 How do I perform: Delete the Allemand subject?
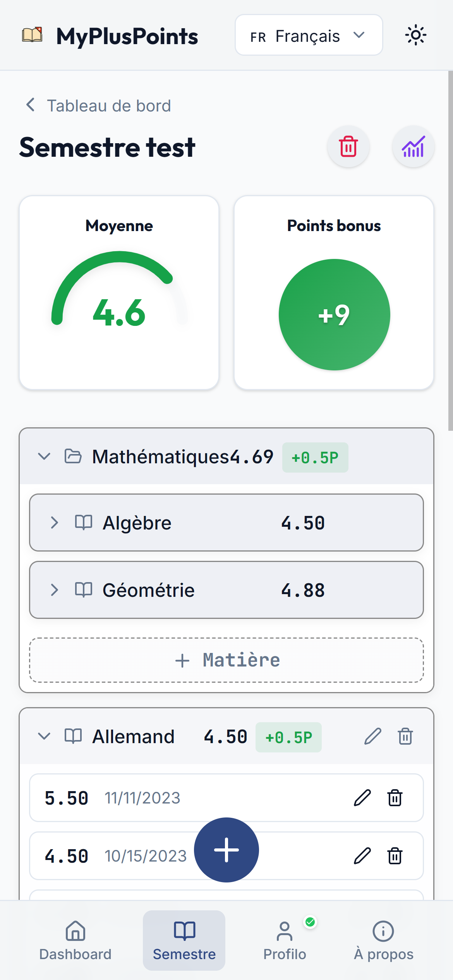tap(405, 736)
